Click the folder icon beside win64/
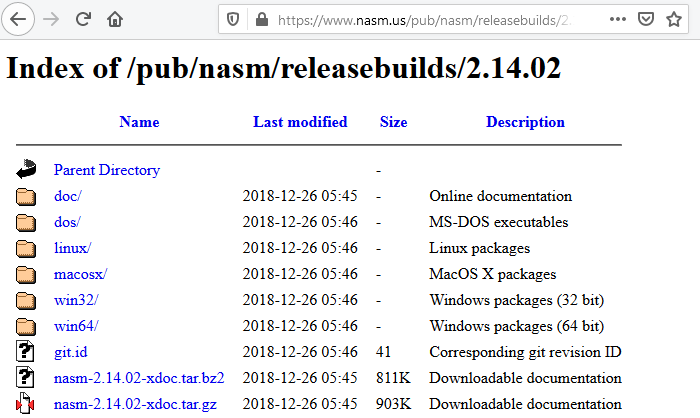The image size is (700, 418). pyautogui.click(x=26, y=326)
